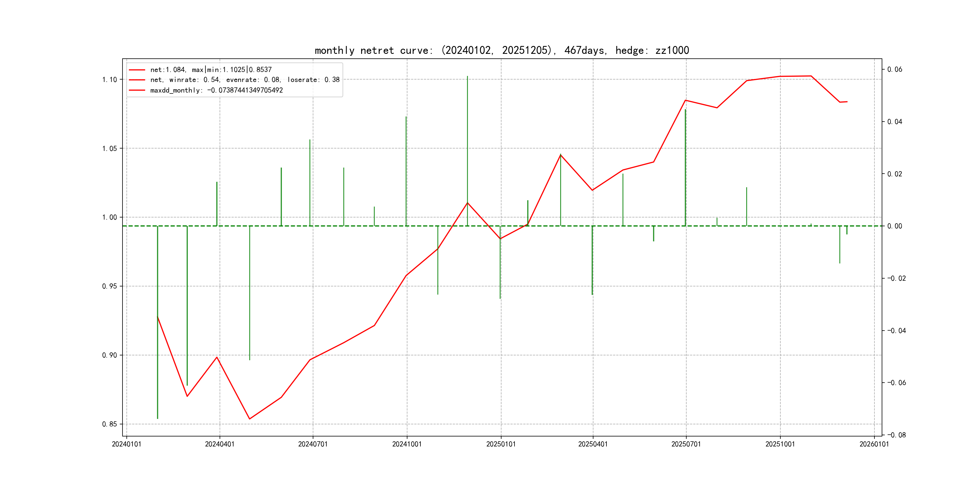Click the 20241001 x-axis tick label

tap(407, 444)
